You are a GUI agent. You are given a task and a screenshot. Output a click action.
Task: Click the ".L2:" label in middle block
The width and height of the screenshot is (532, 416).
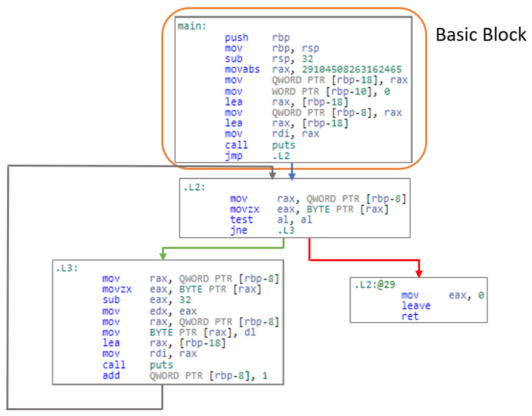click(194, 187)
